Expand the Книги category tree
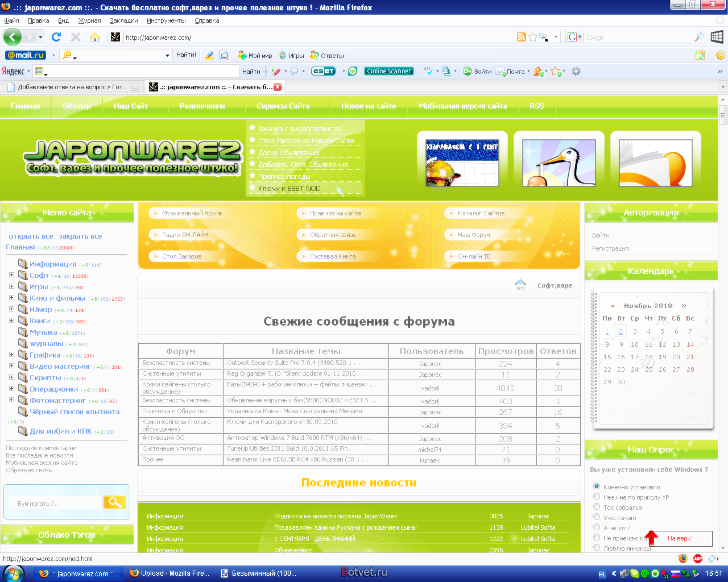The height and width of the screenshot is (582, 728). coord(11,321)
